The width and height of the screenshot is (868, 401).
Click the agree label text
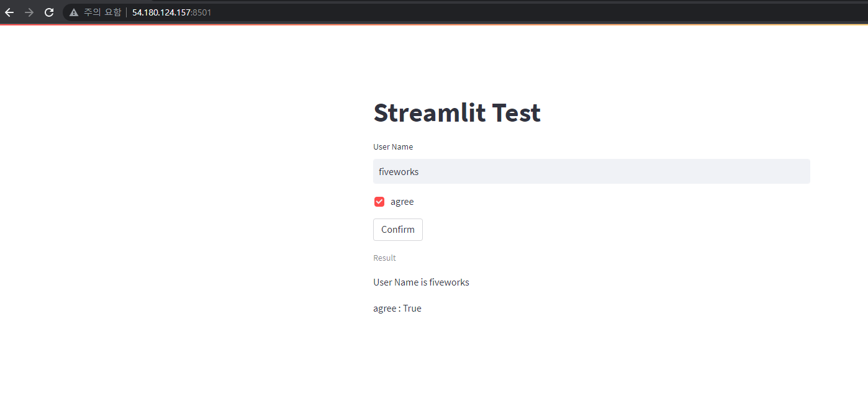pyautogui.click(x=402, y=202)
